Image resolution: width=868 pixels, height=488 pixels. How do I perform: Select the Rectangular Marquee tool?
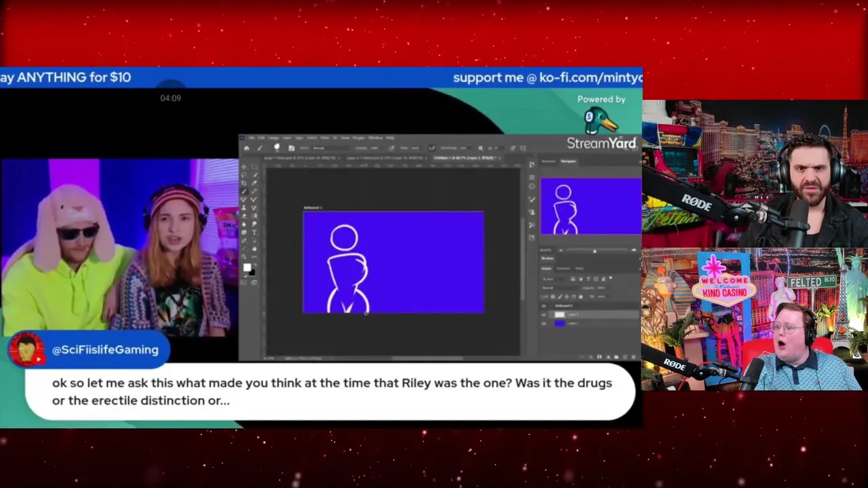(x=254, y=166)
